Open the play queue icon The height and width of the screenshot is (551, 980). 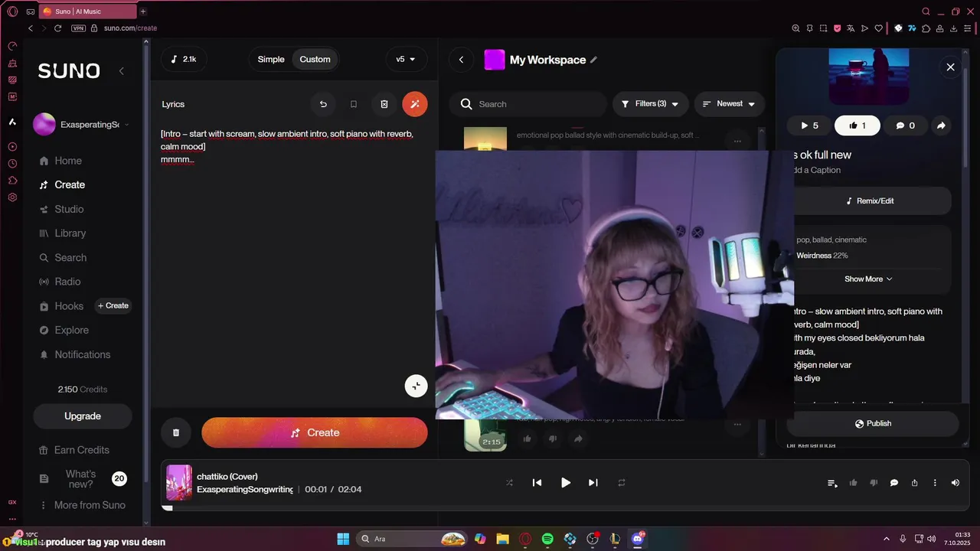[832, 483]
